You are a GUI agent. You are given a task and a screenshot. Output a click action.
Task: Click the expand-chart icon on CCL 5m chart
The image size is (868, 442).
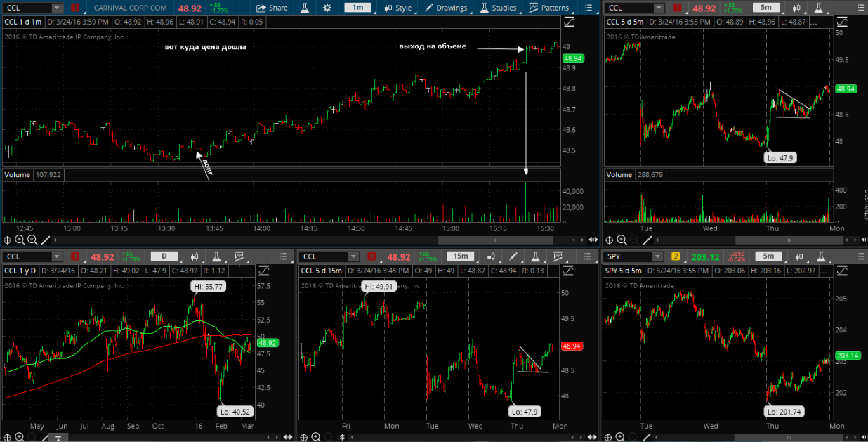coord(841,22)
